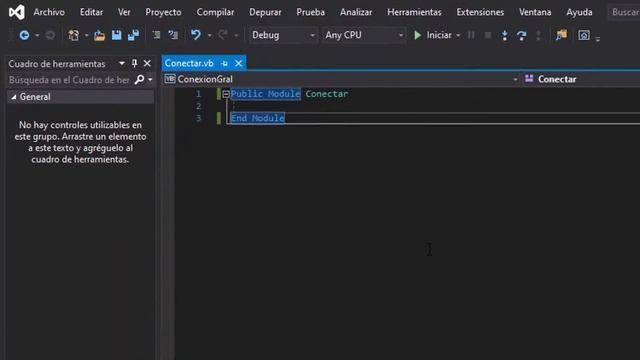Open the ConexionGral project scope dropdown

516,79
